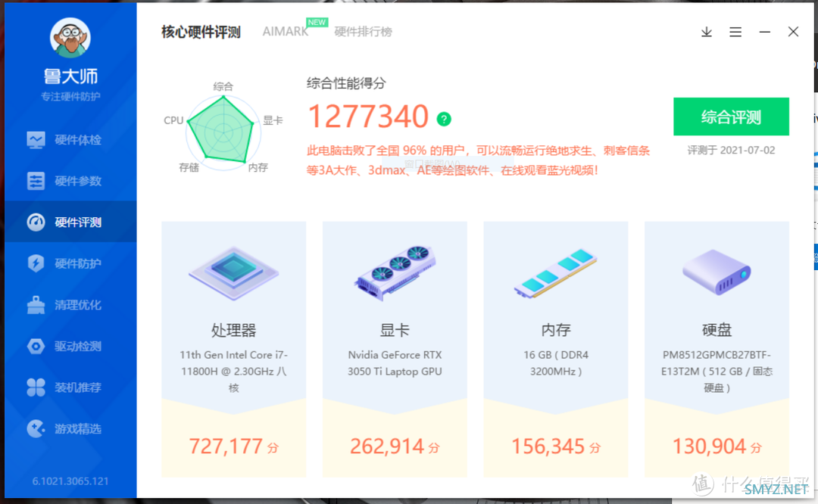Image resolution: width=818 pixels, height=504 pixels.
Task: Select the 处理器 card title
Action: [234, 330]
